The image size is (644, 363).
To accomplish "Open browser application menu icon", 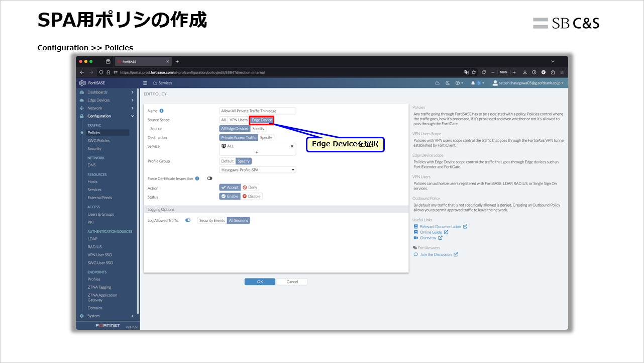I will 562,72.
